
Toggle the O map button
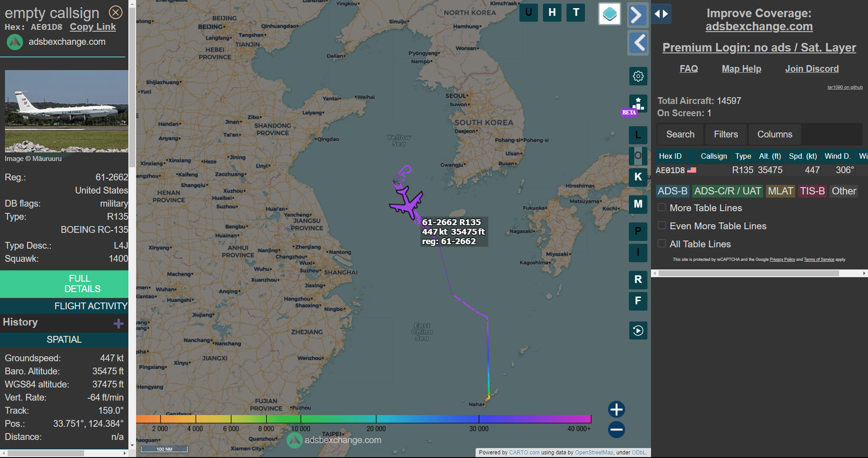coord(638,156)
